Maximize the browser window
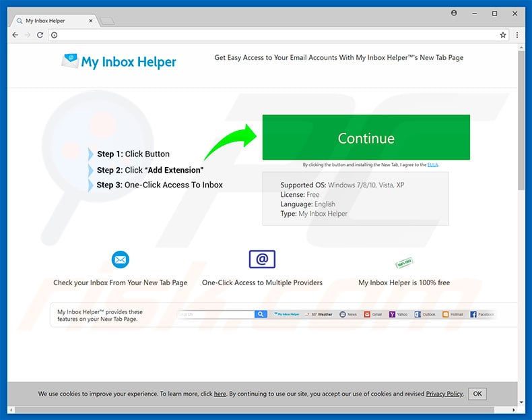The width and height of the screenshot is (532, 420). click(494, 13)
